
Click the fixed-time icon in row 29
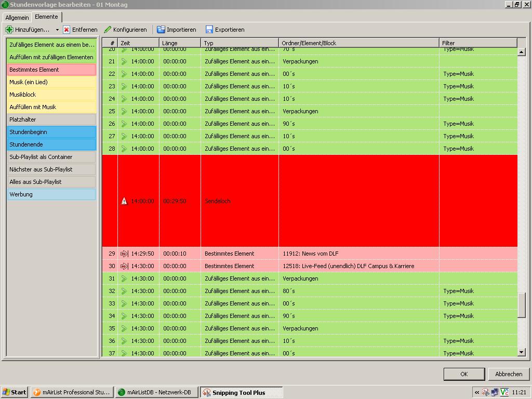point(124,254)
